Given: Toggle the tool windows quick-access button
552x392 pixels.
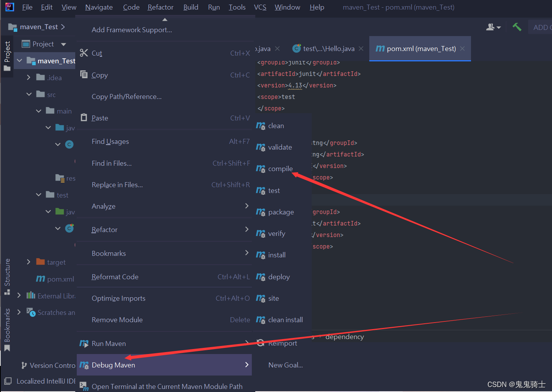Looking at the screenshot, I should (x=8, y=381).
